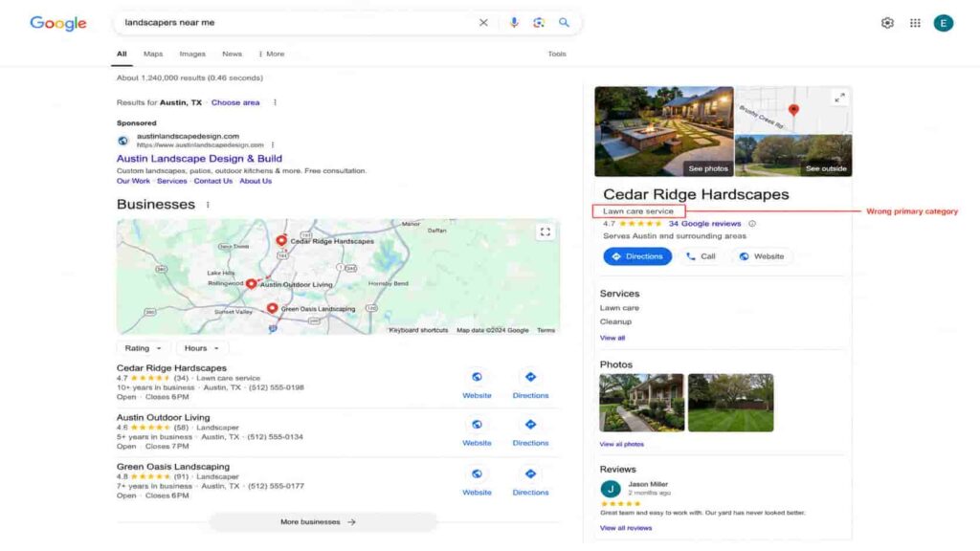Open the Austin Outdoor Living listing title
Screen dimensions: 980x551
163,417
